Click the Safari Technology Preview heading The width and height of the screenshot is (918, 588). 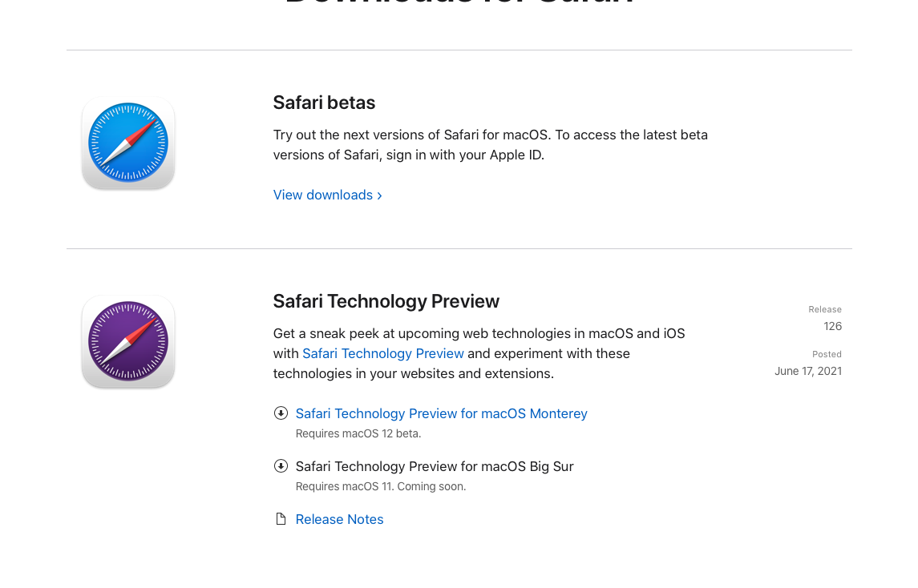pos(386,301)
